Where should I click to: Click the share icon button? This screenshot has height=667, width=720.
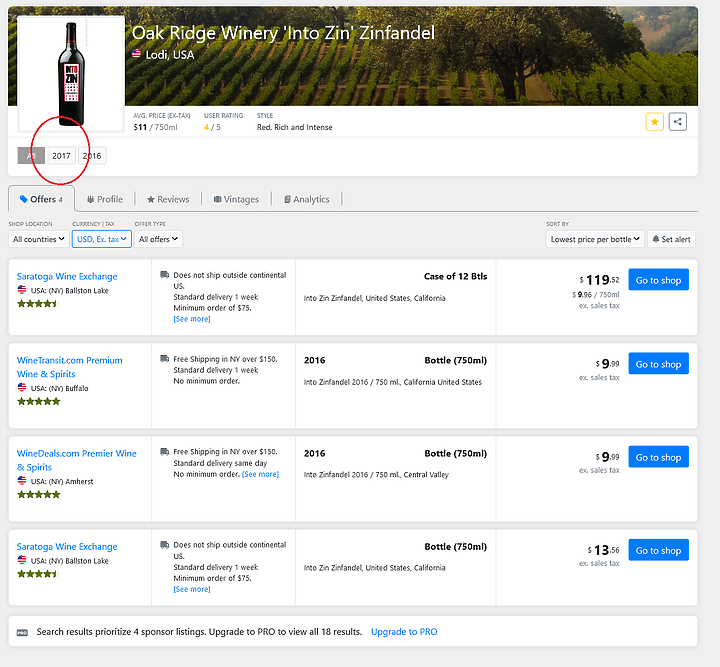[x=677, y=122]
